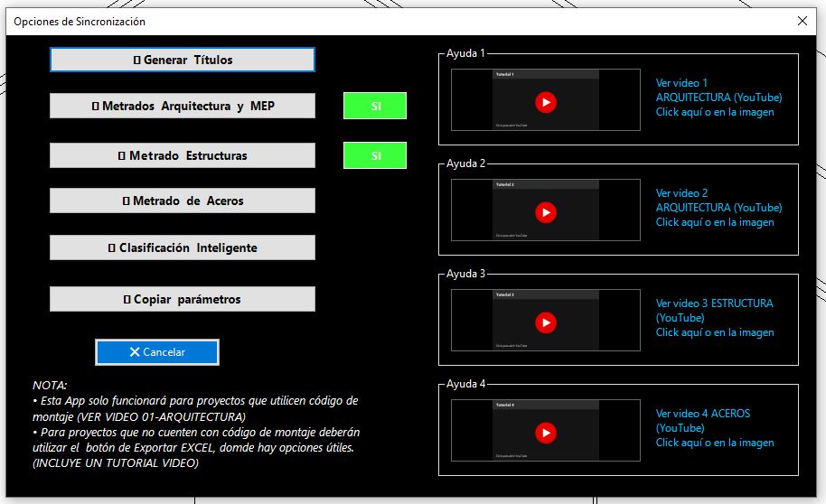Click the YouTube play icon in Ayuda 3
The image size is (826, 504).
[546, 322]
